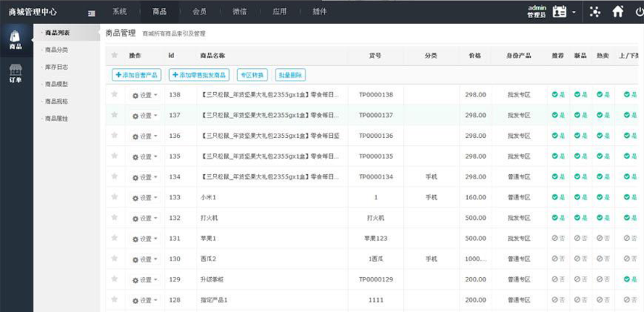
Task: Go to home via house icon
Action: click(x=618, y=12)
